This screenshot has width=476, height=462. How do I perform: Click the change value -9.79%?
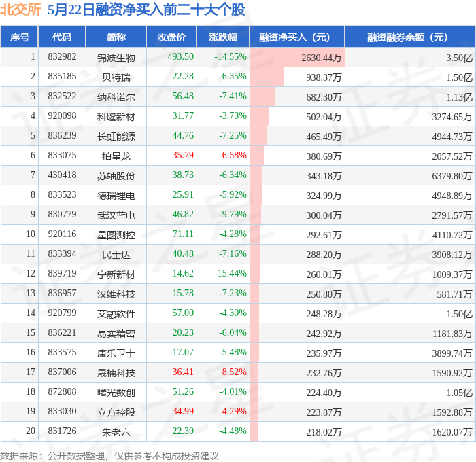pos(233,215)
